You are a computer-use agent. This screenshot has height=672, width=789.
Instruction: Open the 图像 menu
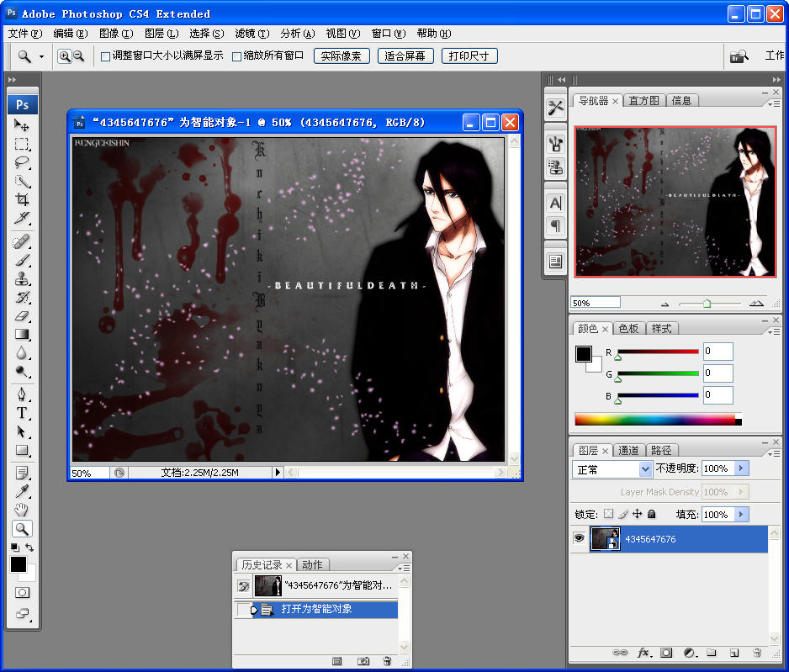[116, 34]
